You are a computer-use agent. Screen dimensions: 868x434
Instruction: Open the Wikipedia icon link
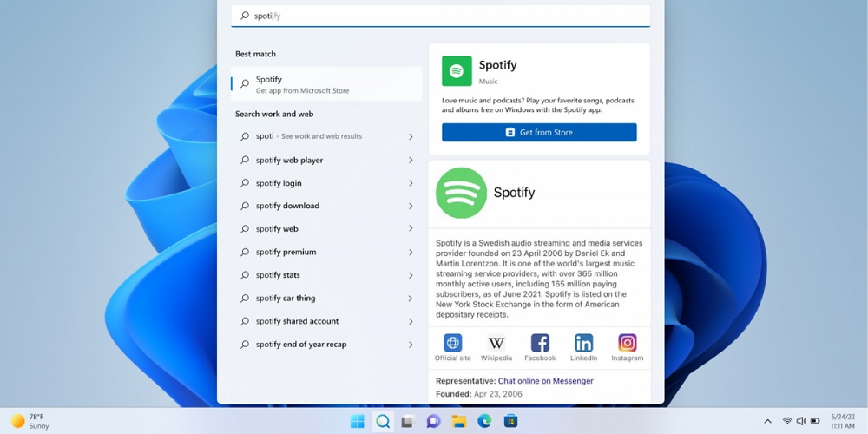pos(496,343)
